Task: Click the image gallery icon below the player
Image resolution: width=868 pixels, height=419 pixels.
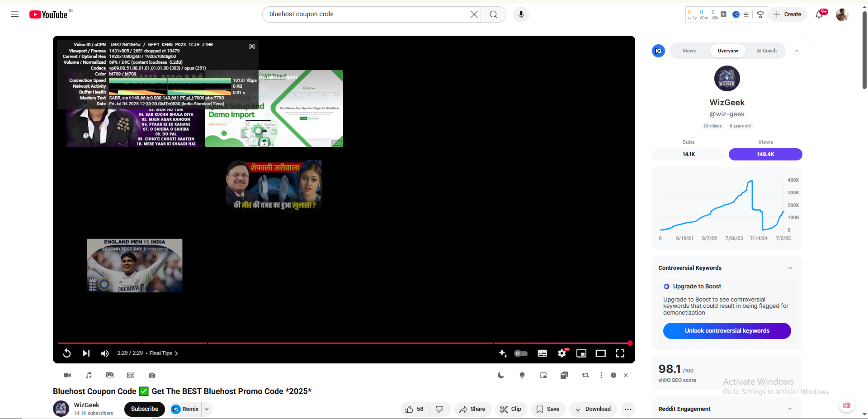Action: pos(110,375)
